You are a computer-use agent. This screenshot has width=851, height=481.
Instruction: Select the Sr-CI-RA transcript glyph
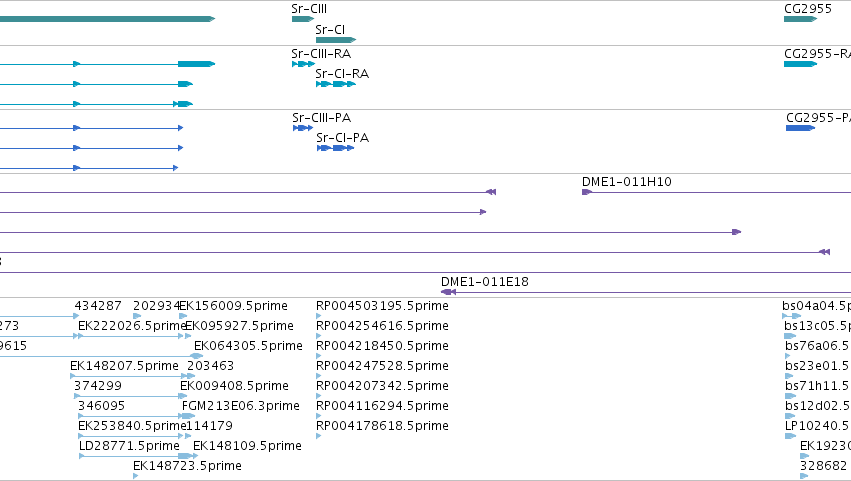336,84
